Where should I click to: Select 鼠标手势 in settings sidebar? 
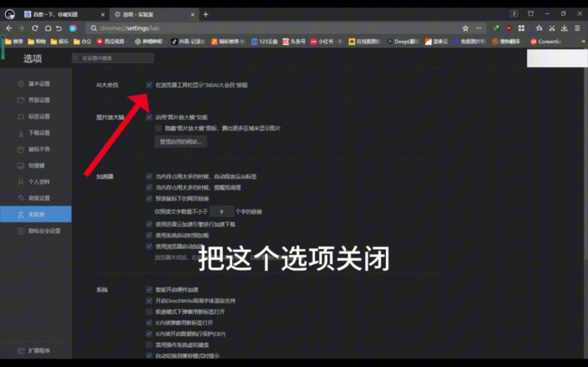(35, 149)
